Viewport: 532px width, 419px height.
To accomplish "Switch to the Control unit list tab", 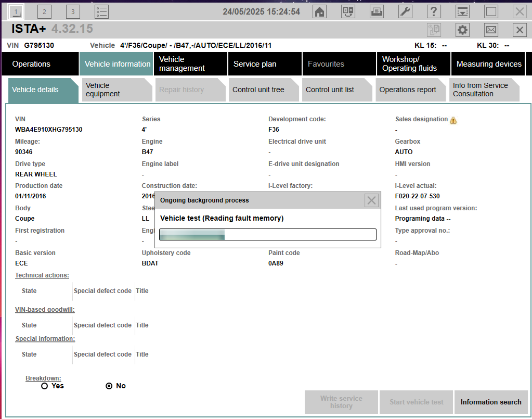I will pos(337,90).
